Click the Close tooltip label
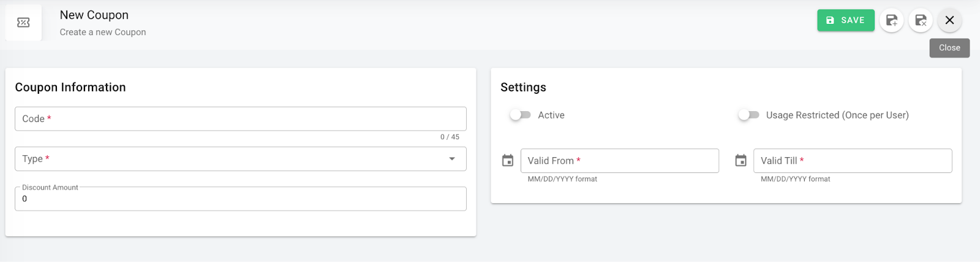The image size is (980, 262). point(949,48)
